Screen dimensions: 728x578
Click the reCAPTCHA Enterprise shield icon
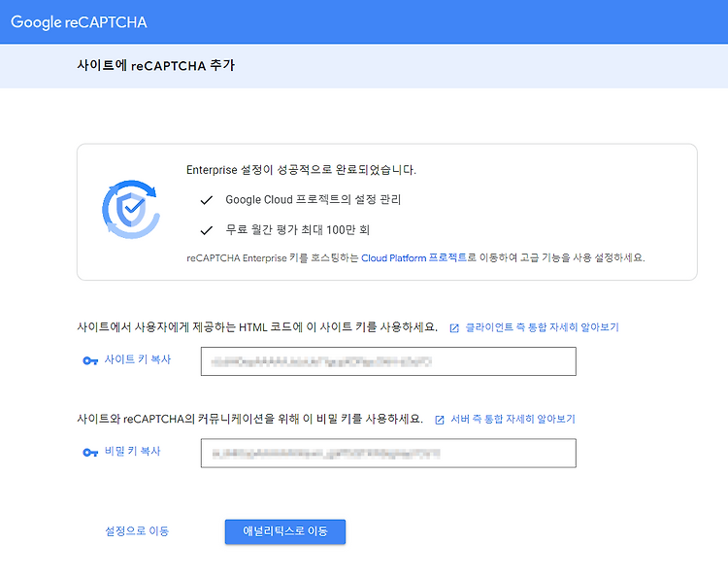(x=131, y=209)
